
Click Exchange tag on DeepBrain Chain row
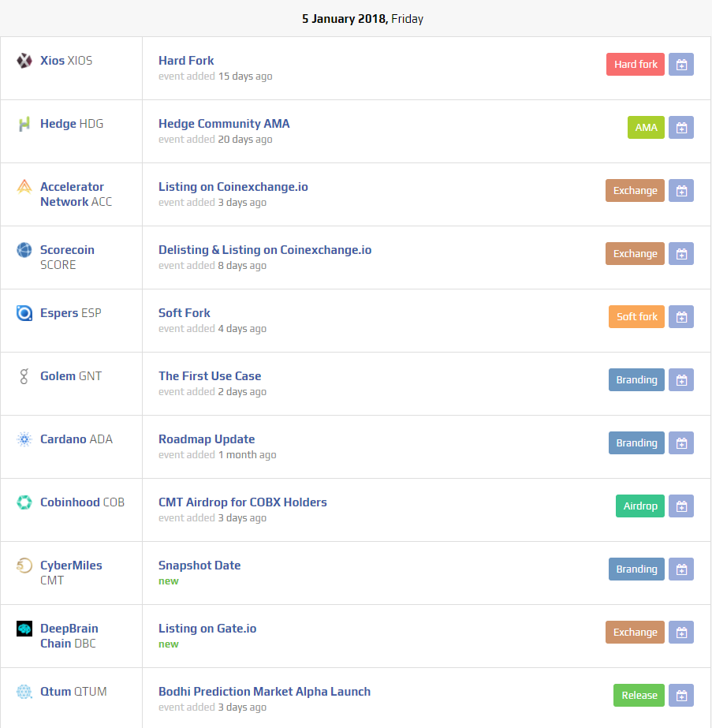click(635, 633)
